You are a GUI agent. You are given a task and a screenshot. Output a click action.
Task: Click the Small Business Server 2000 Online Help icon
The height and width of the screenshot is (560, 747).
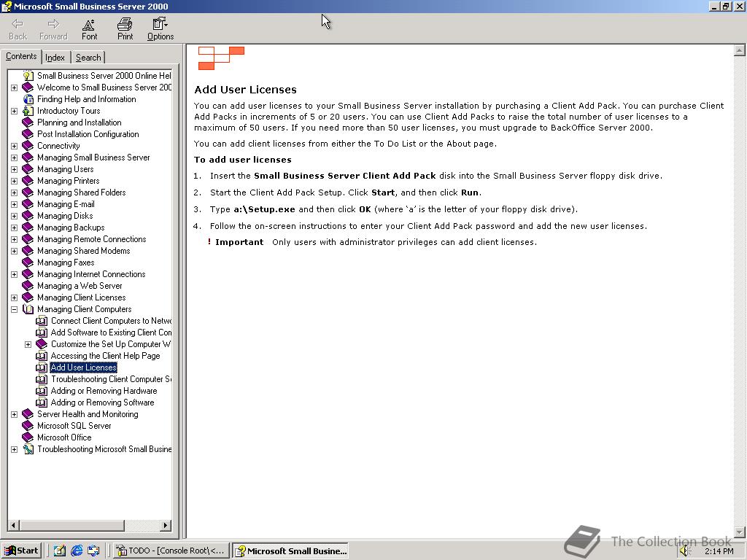point(28,76)
